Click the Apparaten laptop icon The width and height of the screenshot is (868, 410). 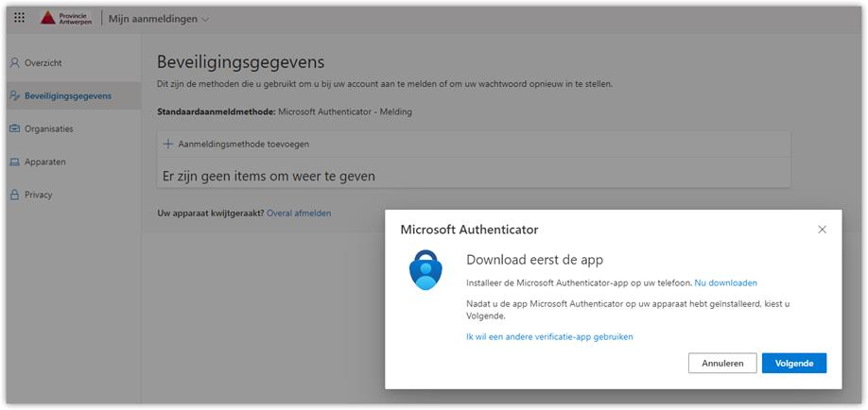[14, 162]
